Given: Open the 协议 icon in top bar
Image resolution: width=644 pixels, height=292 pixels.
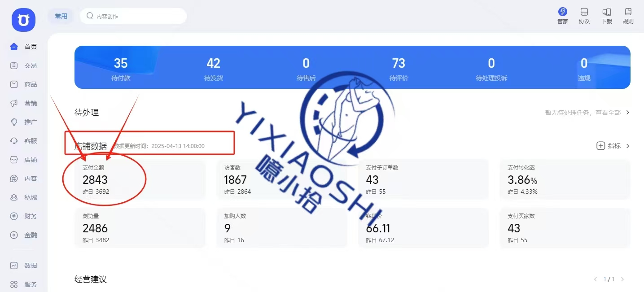Looking at the screenshot, I should (x=584, y=12).
